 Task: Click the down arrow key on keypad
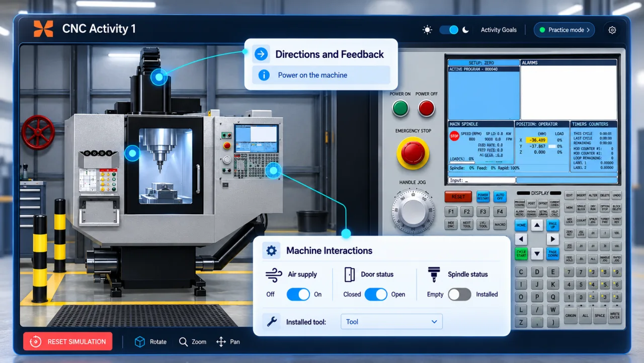pyautogui.click(x=537, y=254)
